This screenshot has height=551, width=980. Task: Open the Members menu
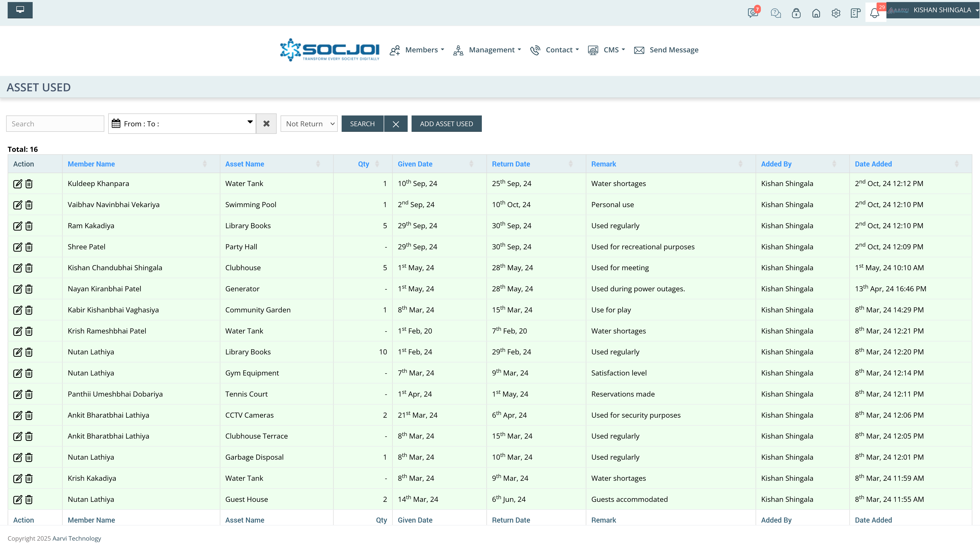[417, 50]
